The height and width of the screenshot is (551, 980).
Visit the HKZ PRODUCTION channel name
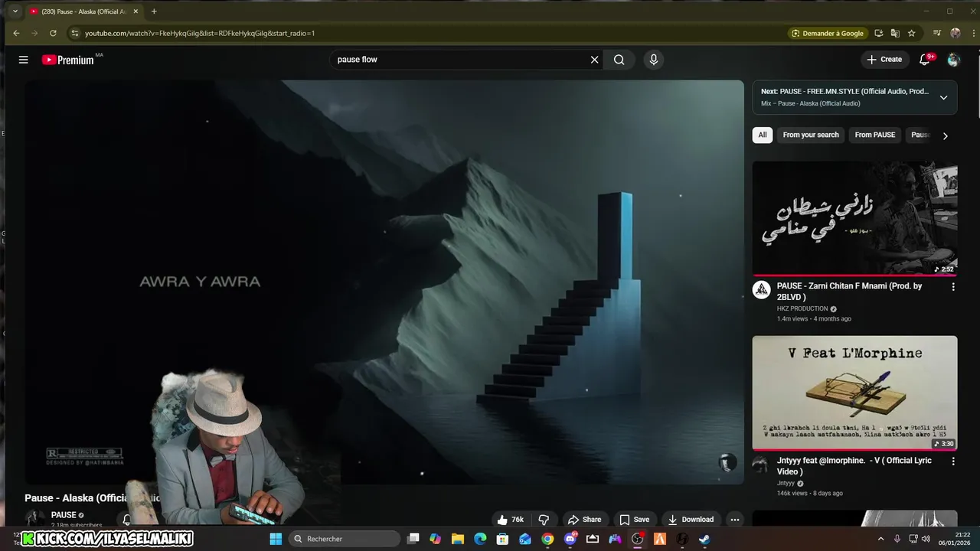[802, 309]
